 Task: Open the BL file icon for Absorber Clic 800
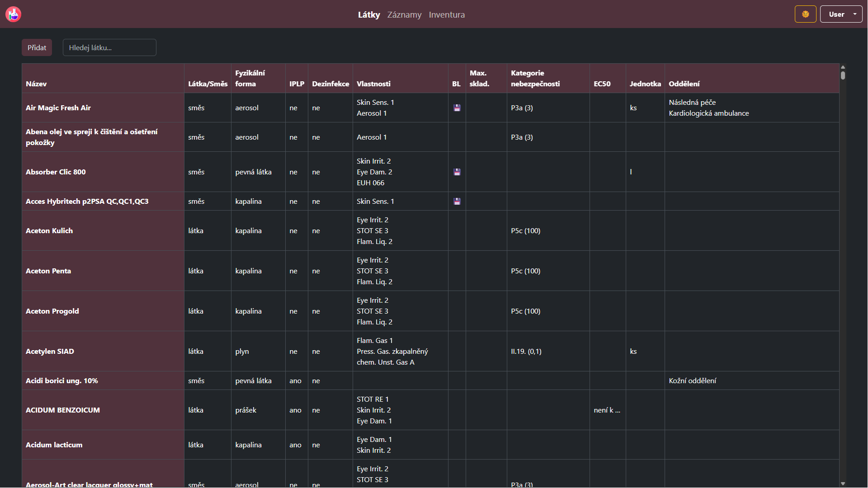[457, 172]
